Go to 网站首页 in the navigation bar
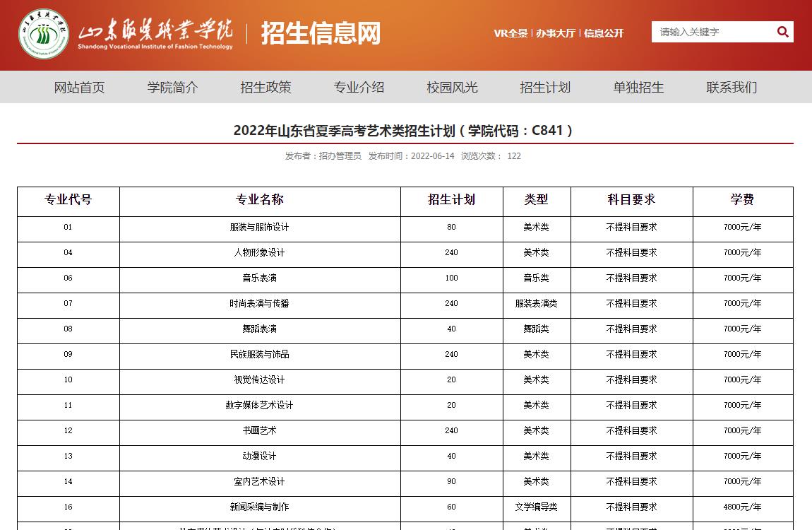The image size is (812, 530). click(x=79, y=87)
